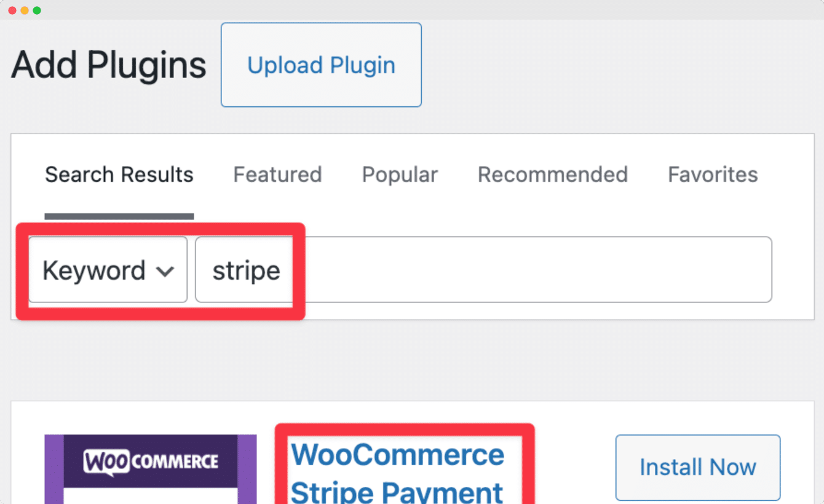824x504 pixels.
Task: Select the Recommended tab
Action: pyautogui.click(x=552, y=175)
